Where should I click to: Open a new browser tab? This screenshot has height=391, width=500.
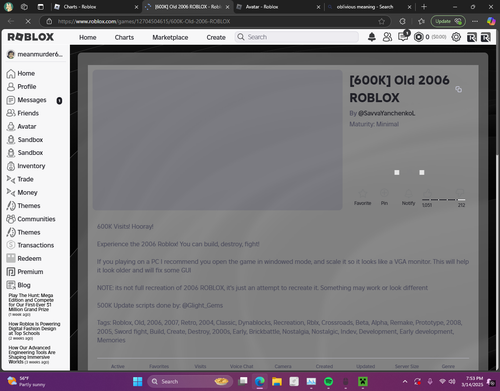click(x=424, y=7)
